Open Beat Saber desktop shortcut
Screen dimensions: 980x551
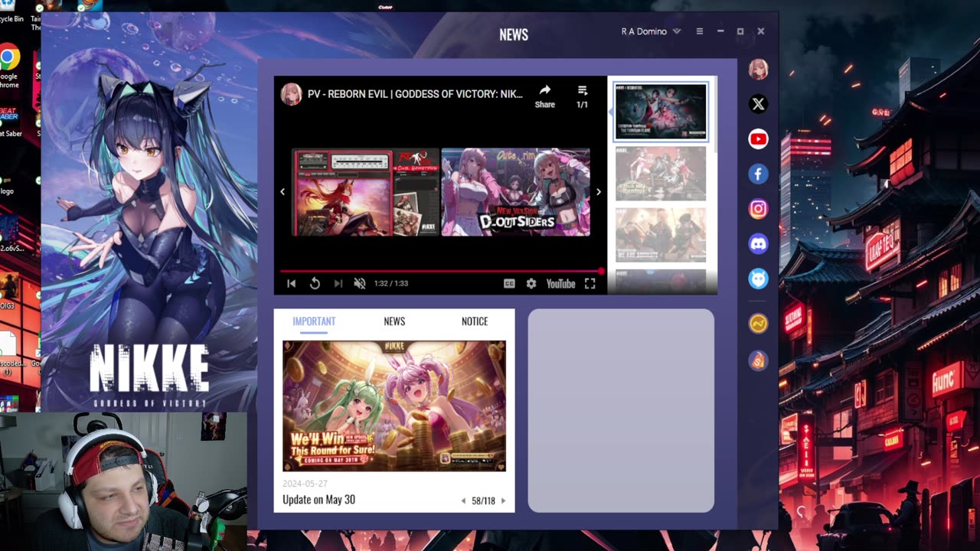[x=9, y=122]
